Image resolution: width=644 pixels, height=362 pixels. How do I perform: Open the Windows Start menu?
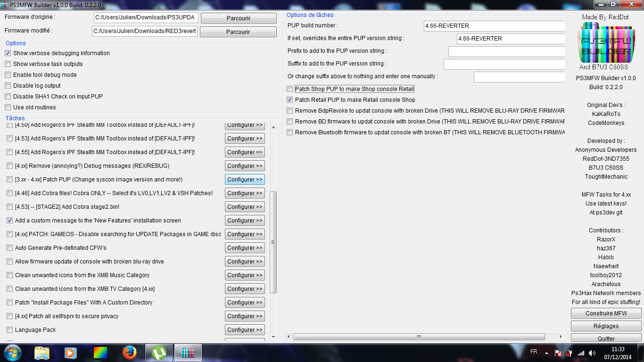point(12,352)
